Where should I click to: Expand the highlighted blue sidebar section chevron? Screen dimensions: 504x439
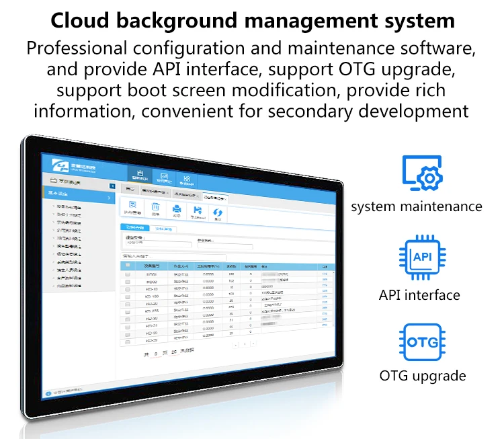110,198
